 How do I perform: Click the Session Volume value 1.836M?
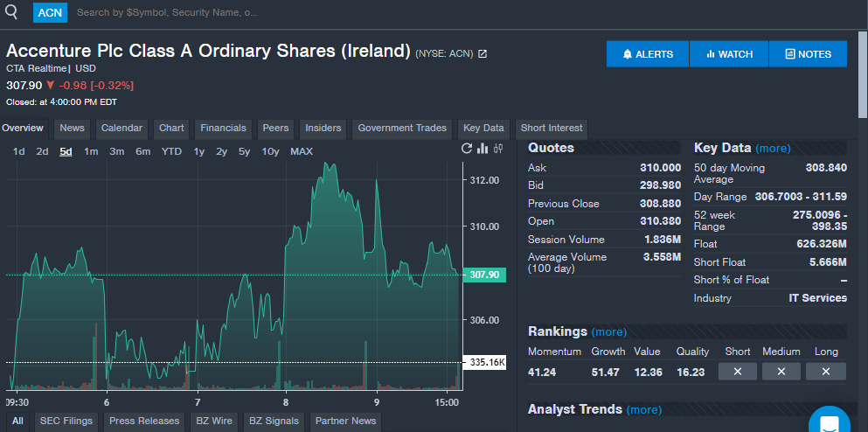(x=663, y=240)
